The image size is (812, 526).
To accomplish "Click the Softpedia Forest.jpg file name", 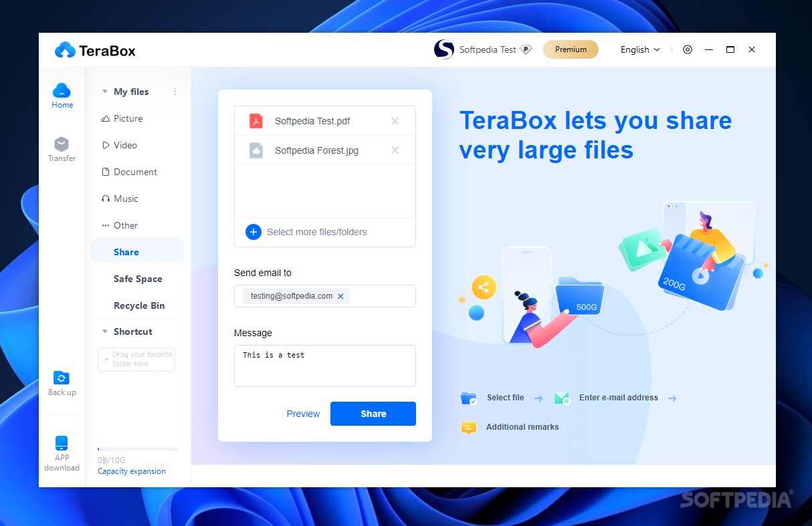I will 316,150.
